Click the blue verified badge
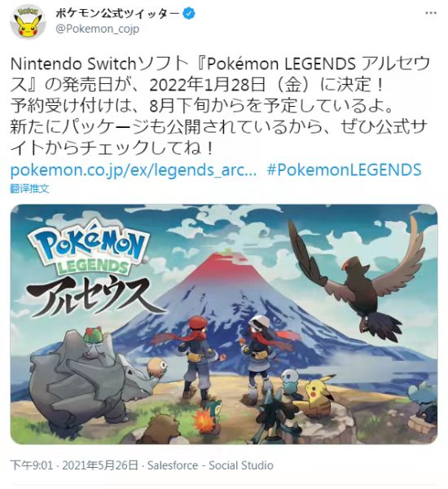448x489 pixels. click(x=189, y=13)
